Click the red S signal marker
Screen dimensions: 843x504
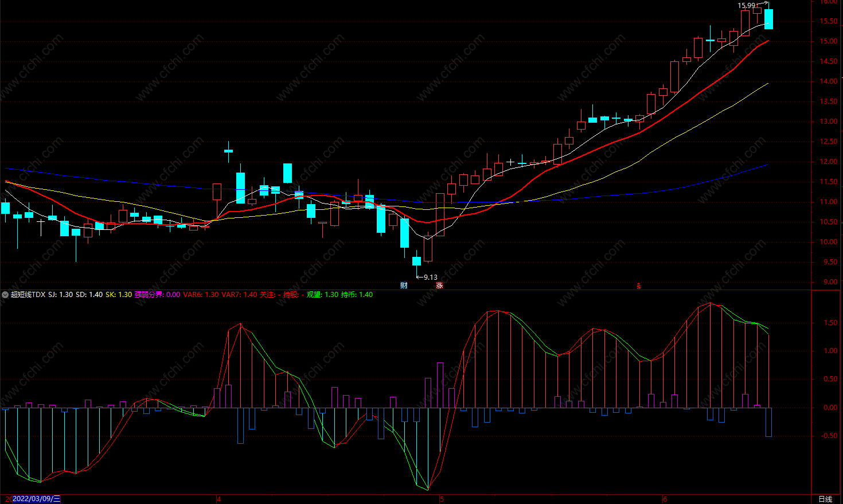(x=639, y=285)
